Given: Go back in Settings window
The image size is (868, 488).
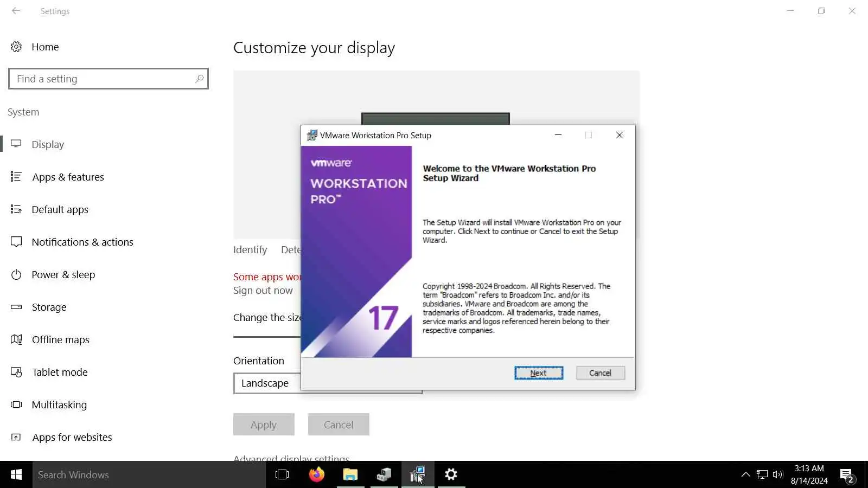Looking at the screenshot, I should click(16, 11).
